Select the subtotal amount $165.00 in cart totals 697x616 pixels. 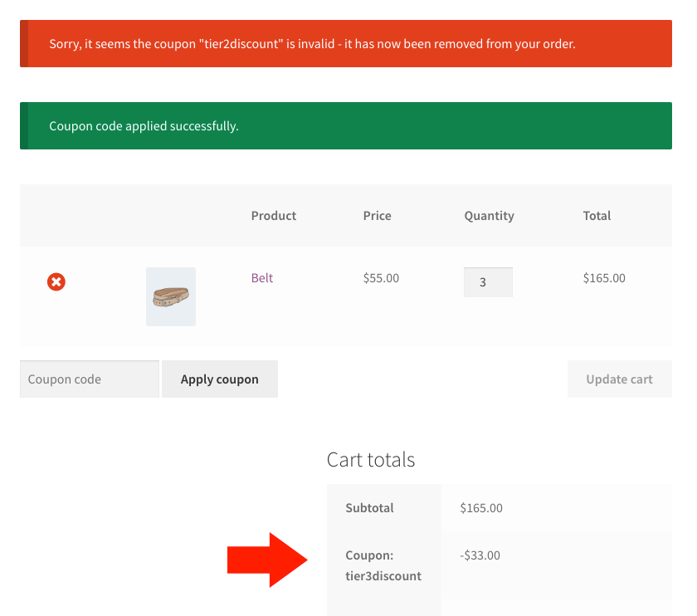pos(481,508)
